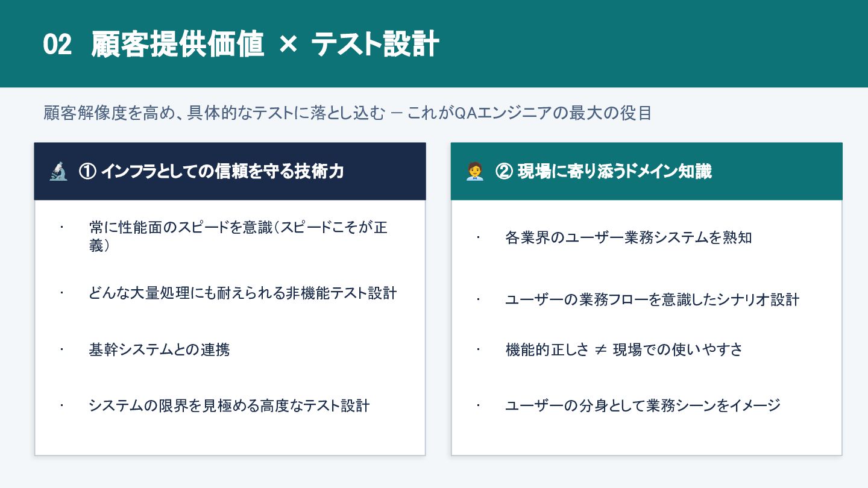Click the bullet ユーザーの分身として業務シーンをイメージ
This screenshot has height=488, width=868.
point(643,405)
